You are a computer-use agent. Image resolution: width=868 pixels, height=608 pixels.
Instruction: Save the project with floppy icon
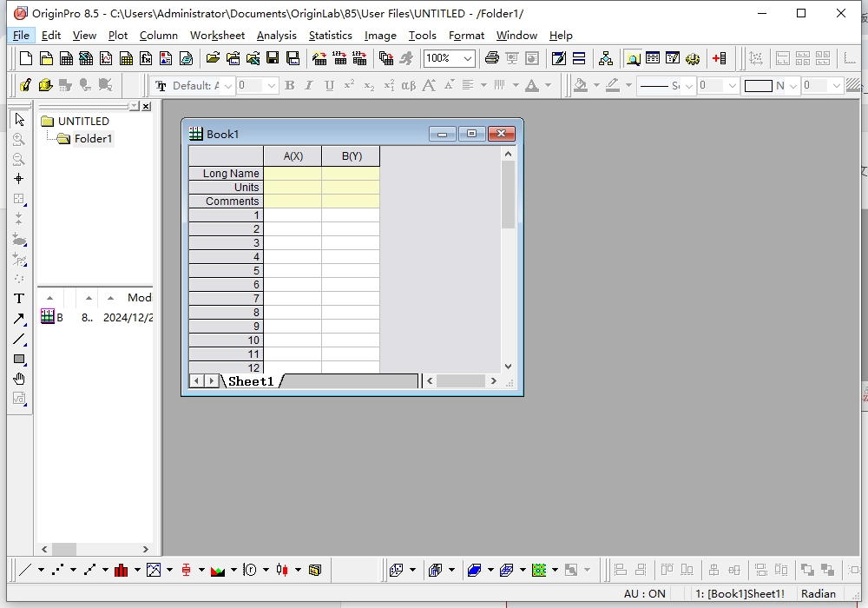(273, 58)
